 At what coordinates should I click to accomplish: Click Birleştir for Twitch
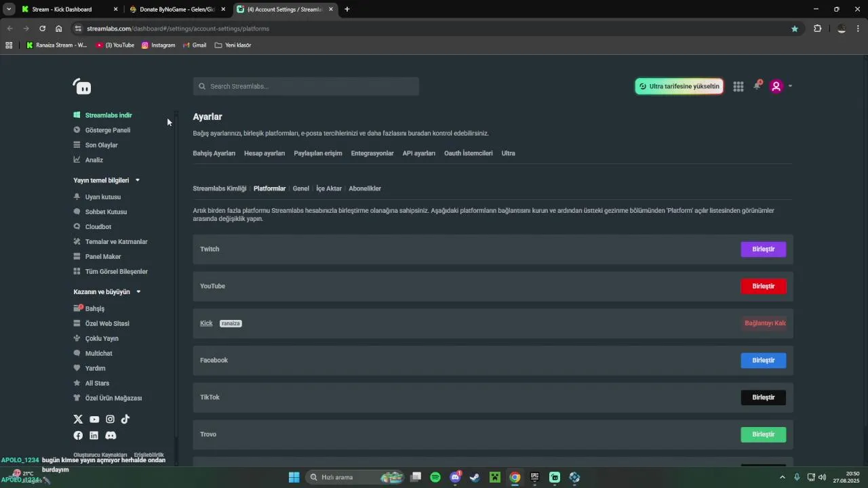coord(764,249)
